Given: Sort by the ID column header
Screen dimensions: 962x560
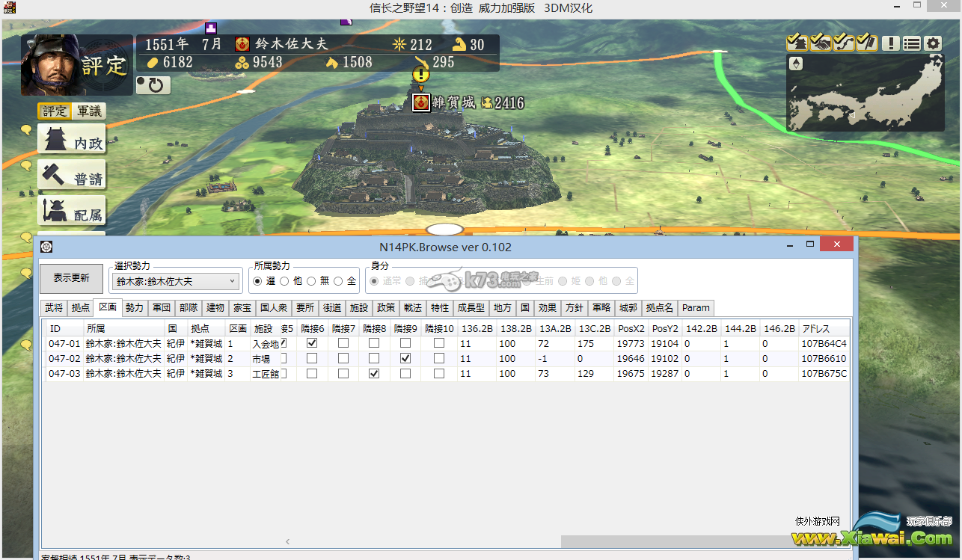Looking at the screenshot, I should point(64,328).
